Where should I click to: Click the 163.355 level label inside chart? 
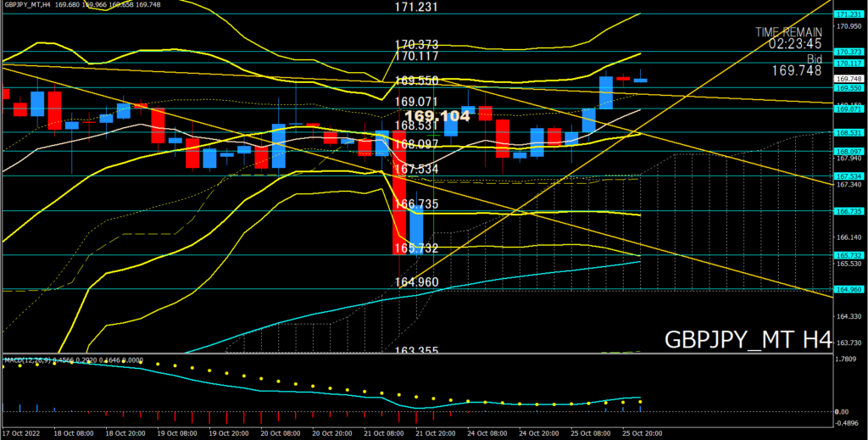(416, 350)
